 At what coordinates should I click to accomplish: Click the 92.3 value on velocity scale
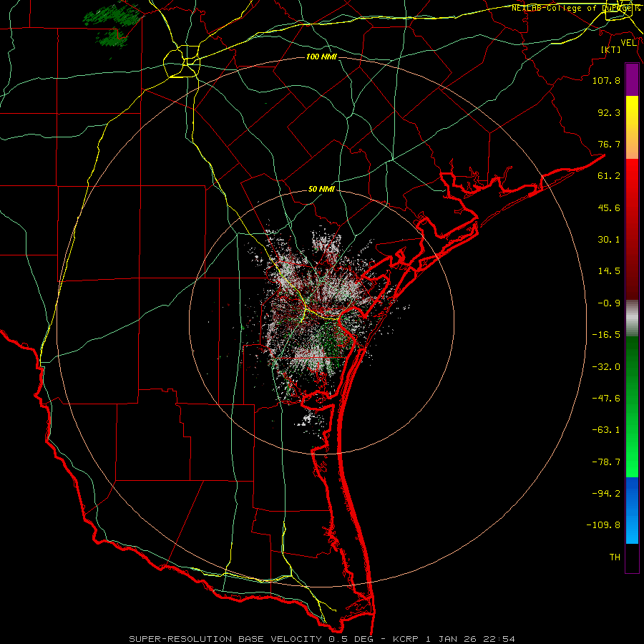pyautogui.click(x=609, y=112)
